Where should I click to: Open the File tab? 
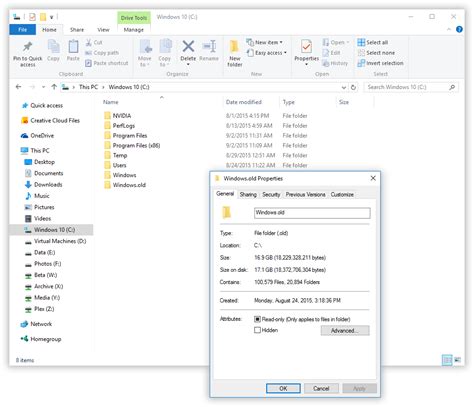click(22, 30)
